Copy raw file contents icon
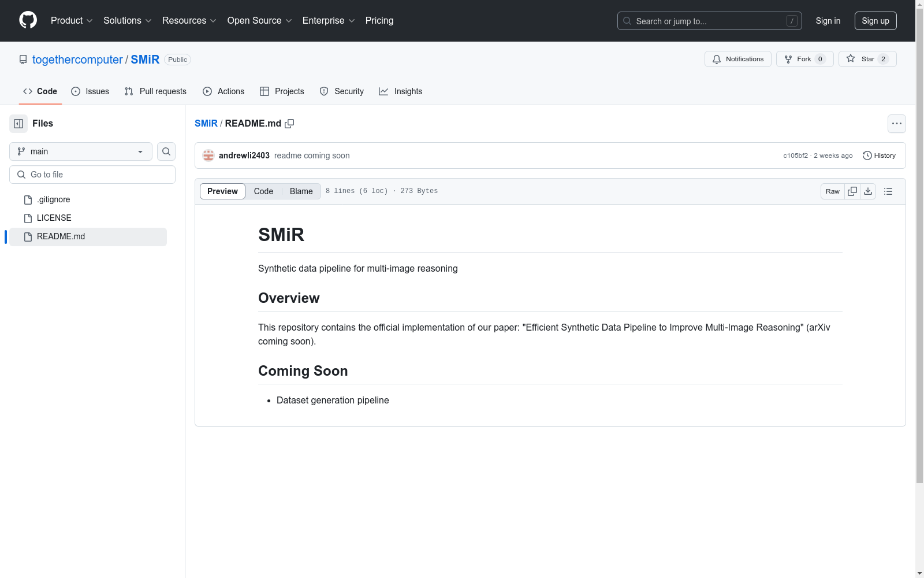Screen dimensions: 924x578 (x=852, y=191)
